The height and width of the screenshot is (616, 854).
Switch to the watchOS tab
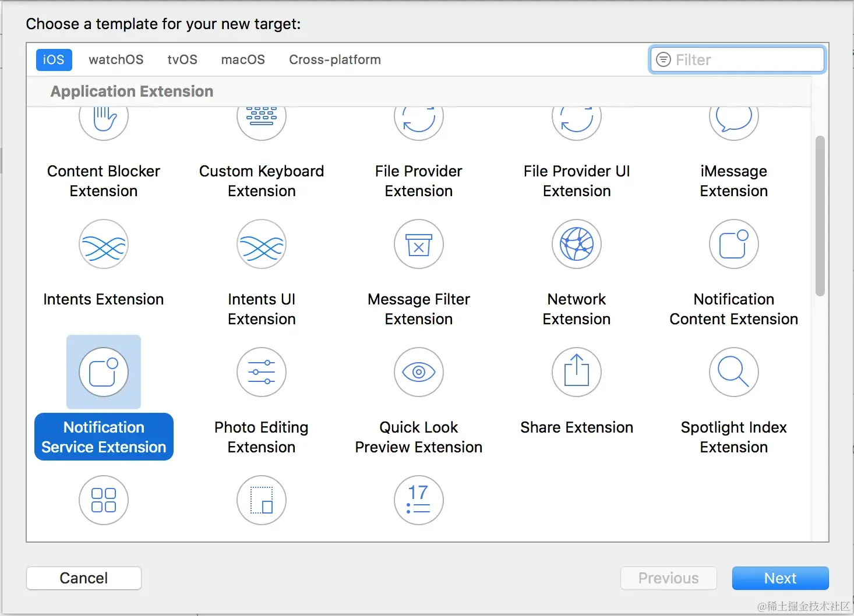[x=116, y=59]
